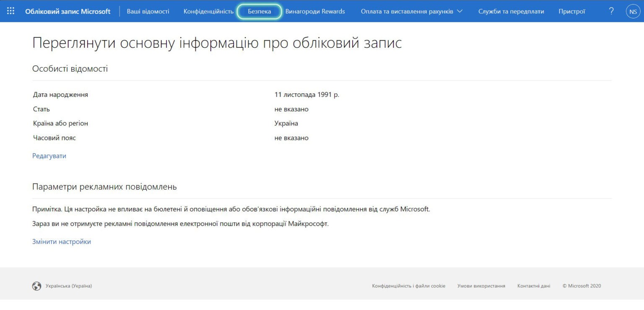Expand Оплата та виставлення рахунків dropdown
The image size is (644, 310).
[x=412, y=11]
